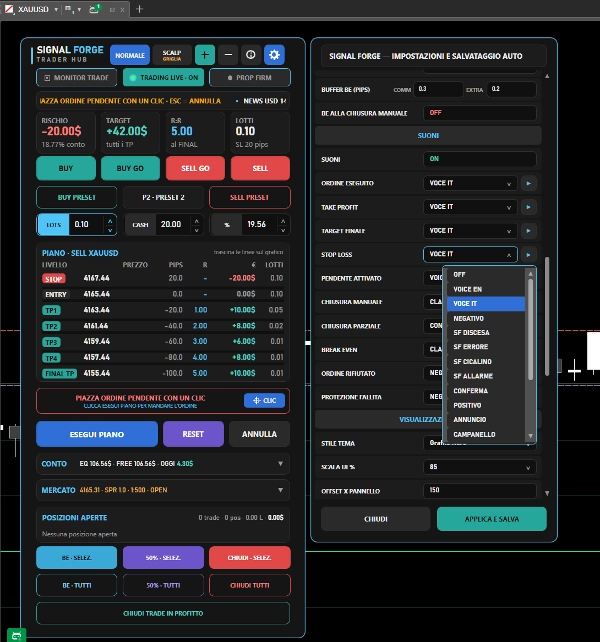Open Target Finale sound dropdown
600x642 pixels.
pos(470,231)
